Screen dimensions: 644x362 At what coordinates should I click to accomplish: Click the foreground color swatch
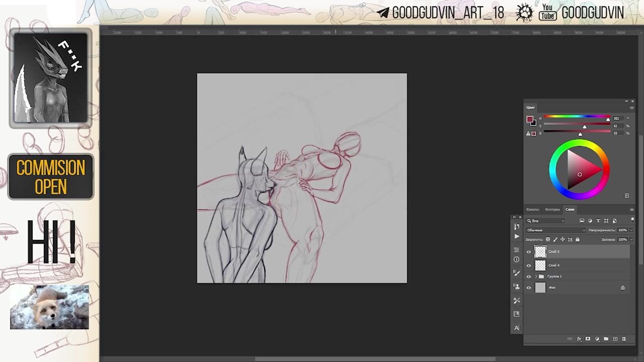pyautogui.click(x=529, y=120)
